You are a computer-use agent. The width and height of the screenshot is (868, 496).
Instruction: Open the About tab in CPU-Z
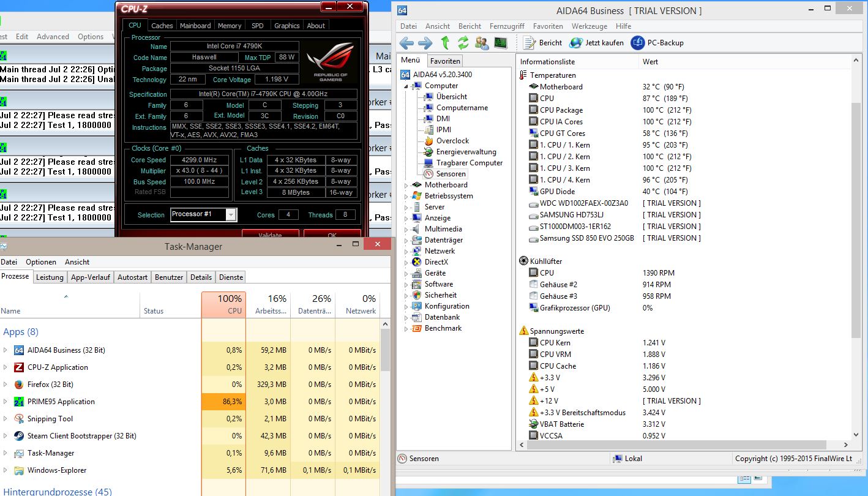316,26
